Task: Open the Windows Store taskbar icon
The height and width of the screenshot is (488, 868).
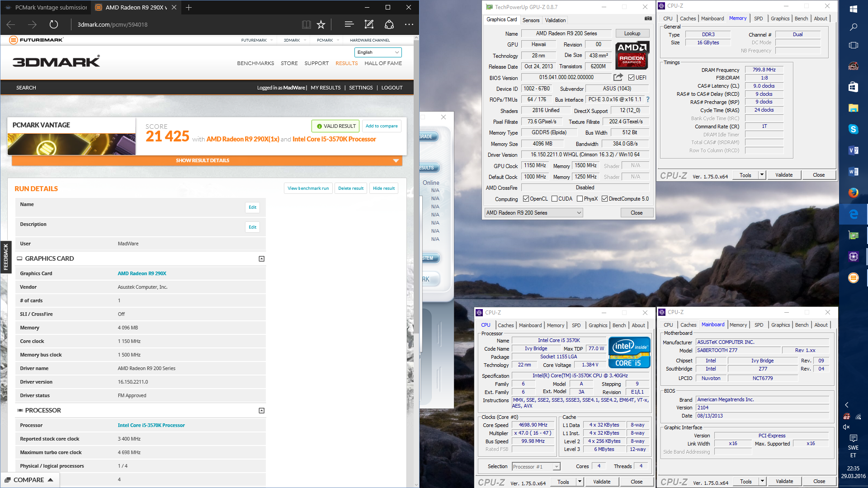Action: [x=854, y=87]
